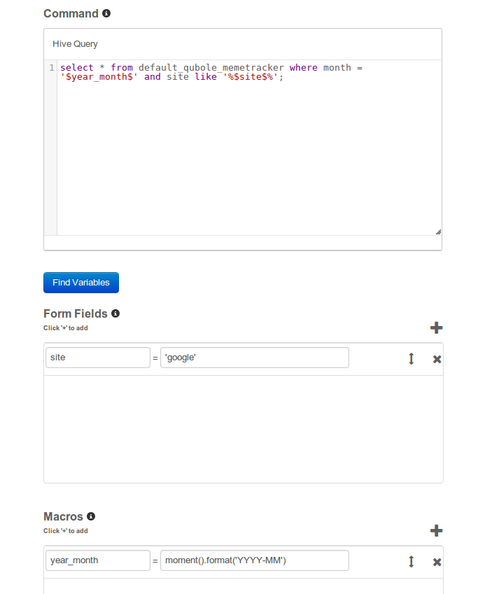Click the Hive Query label header

pyautogui.click(x=75, y=44)
